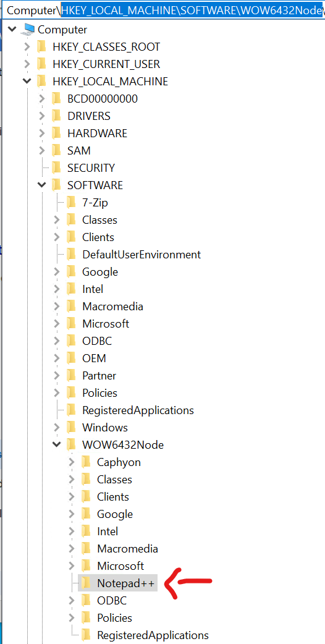Expand the OEM key
The height and width of the screenshot is (644, 325).
57,358
